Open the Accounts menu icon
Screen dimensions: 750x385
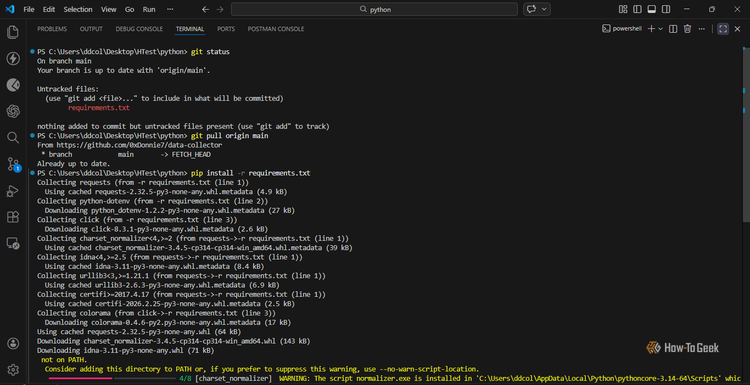pyautogui.click(x=13, y=343)
